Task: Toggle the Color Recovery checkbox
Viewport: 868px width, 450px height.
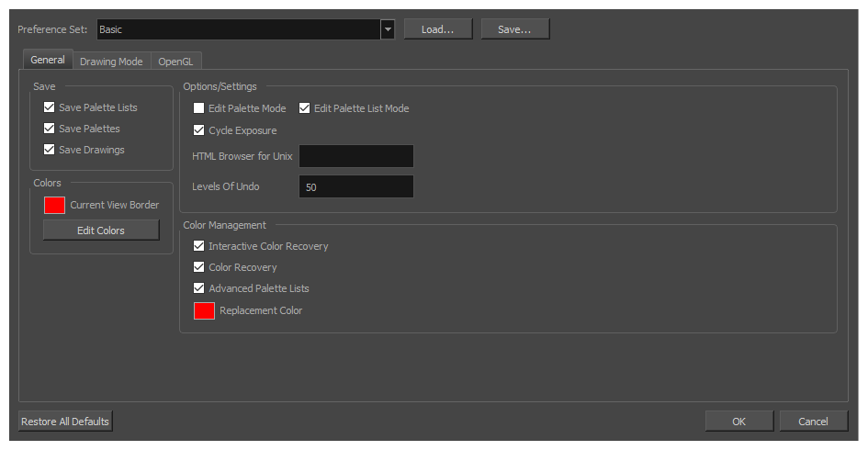Action: pos(198,267)
